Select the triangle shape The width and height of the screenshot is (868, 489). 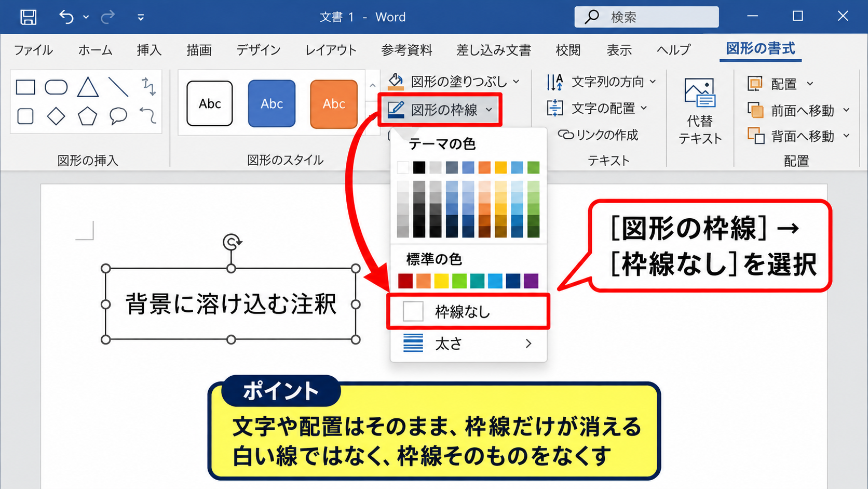[x=88, y=87]
